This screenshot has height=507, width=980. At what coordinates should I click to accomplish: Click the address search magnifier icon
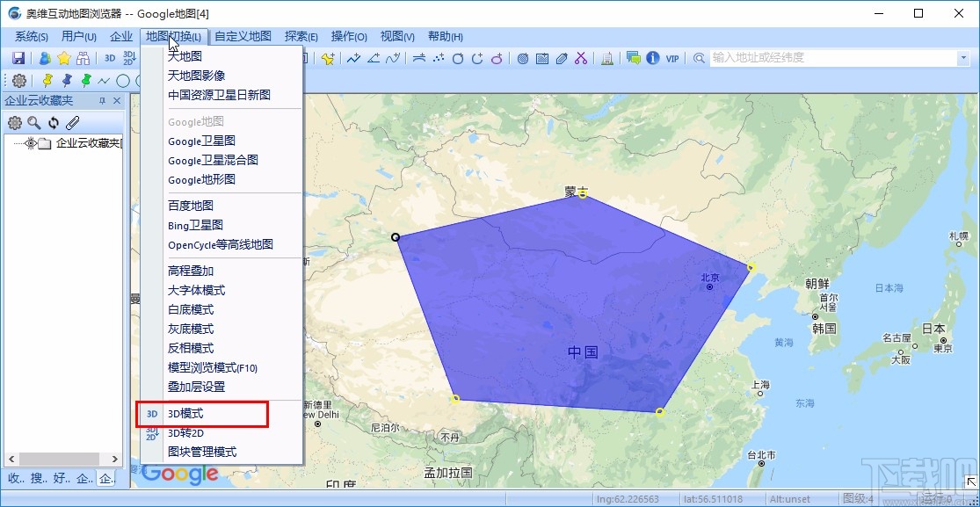point(699,58)
